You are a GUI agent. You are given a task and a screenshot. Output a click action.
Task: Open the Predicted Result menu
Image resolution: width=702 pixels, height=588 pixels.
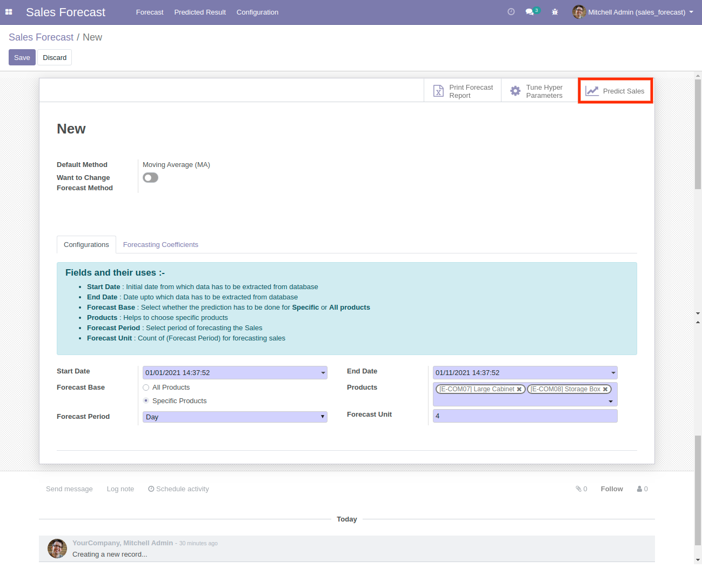click(200, 12)
